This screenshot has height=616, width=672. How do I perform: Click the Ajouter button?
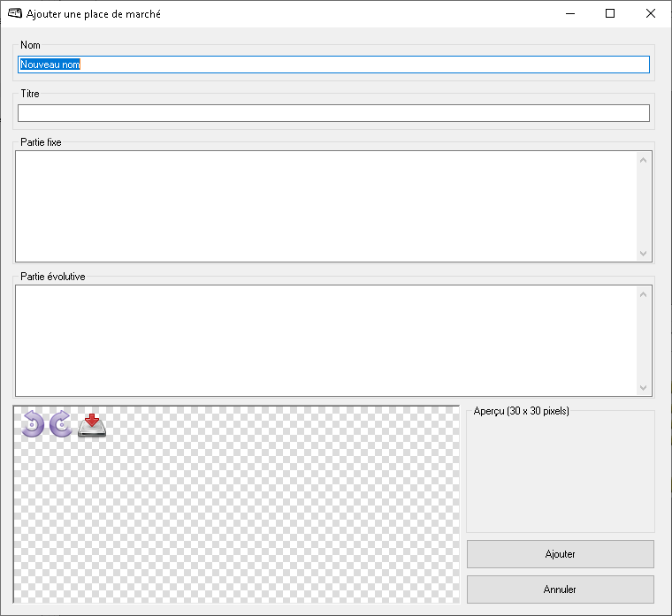pyautogui.click(x=560, y=554)
